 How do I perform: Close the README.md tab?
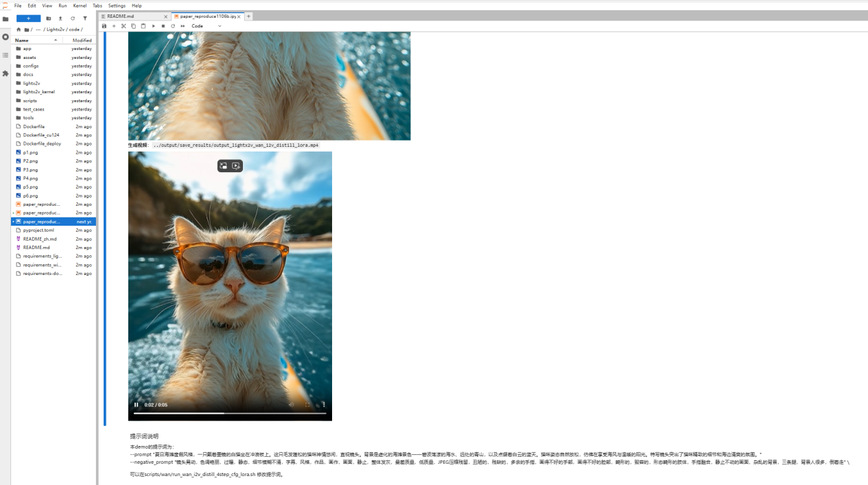click(x=165, y=16)
